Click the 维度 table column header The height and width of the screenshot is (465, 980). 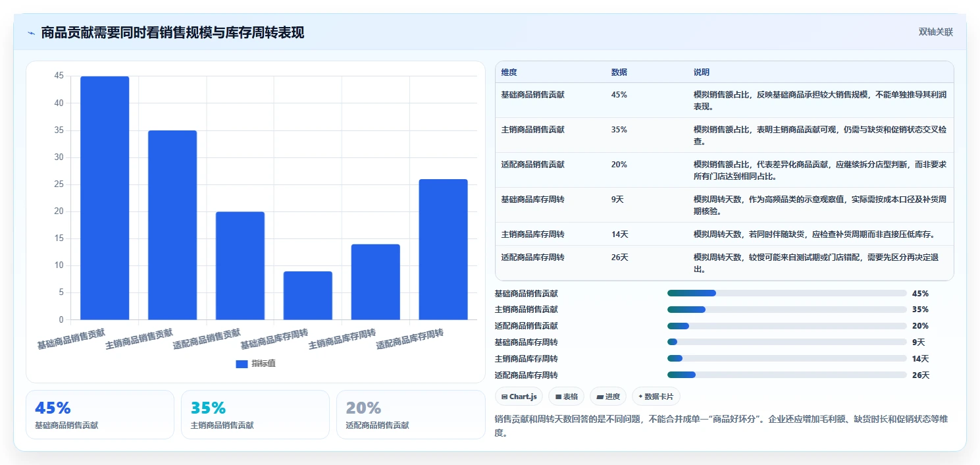point(509,72)
